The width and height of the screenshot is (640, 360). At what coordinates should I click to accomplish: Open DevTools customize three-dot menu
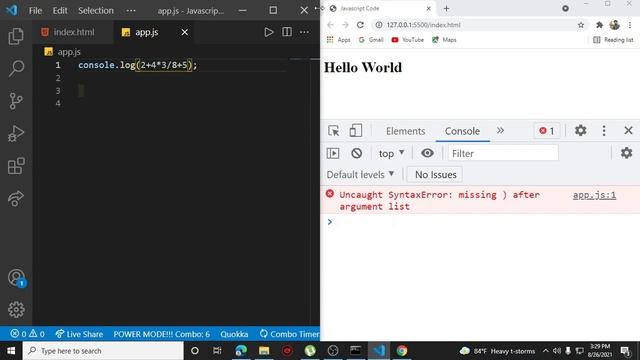pos(604,131)
